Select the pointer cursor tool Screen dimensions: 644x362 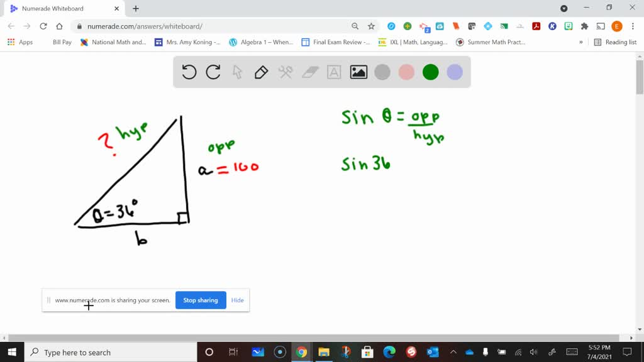tap(237, 72)
